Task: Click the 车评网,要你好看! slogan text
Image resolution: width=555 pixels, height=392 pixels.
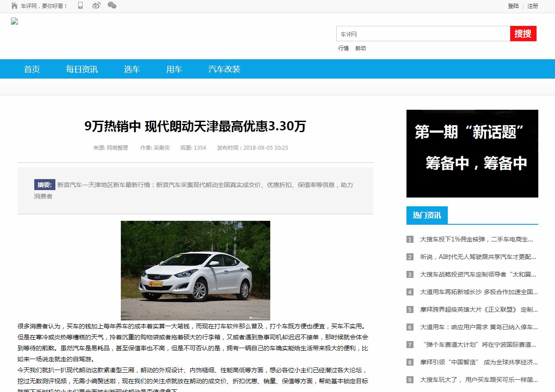Action: click(x=44, y=6)
